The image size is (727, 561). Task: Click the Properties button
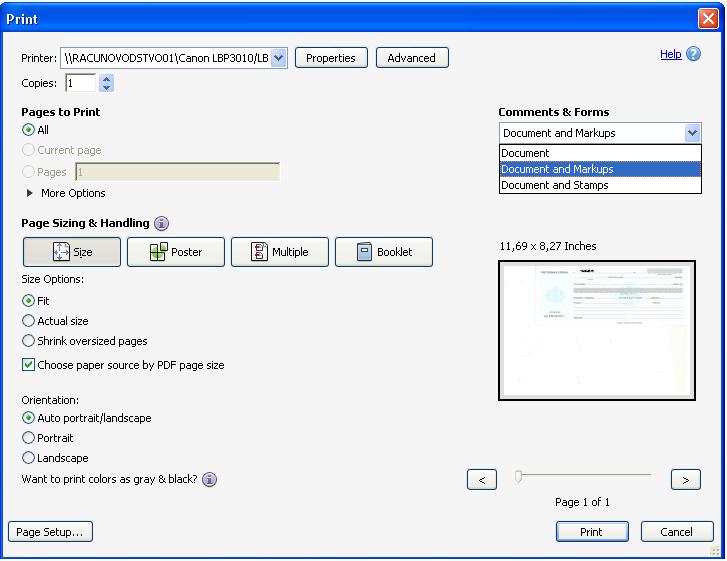click(331, 58)
